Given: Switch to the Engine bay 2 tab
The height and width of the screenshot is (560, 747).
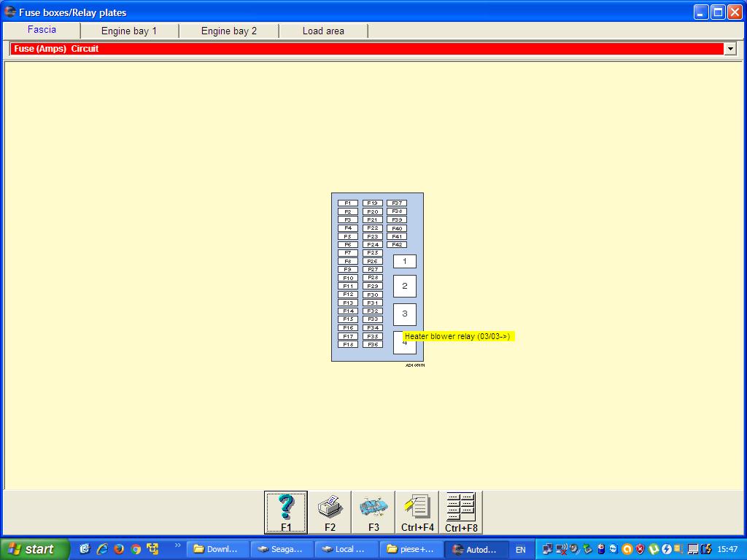Looking at the screenshot, I should [x=229, y=31].
